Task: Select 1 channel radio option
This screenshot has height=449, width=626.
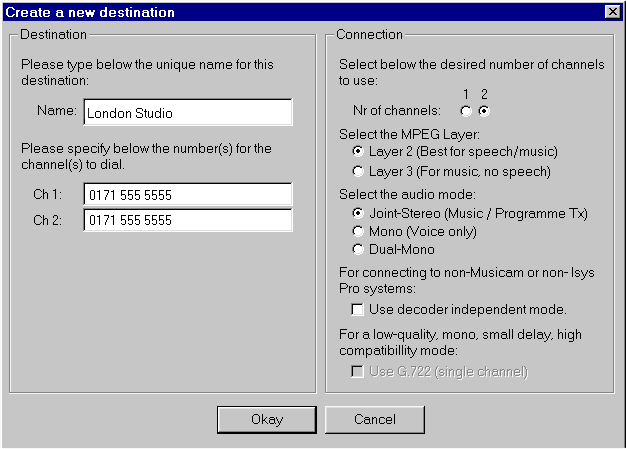Action: [465, 111]
